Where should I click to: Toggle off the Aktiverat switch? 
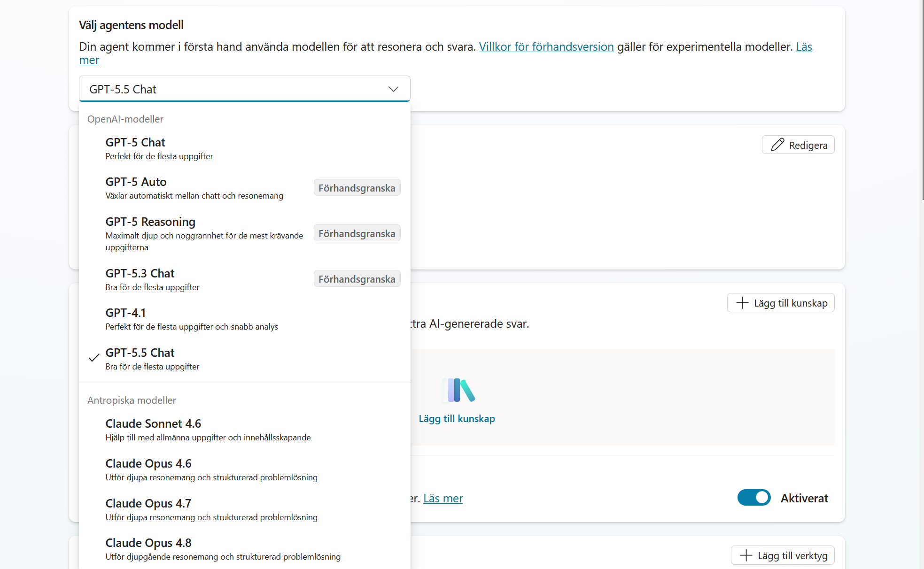pyautogui.click(x=754, y=498)
